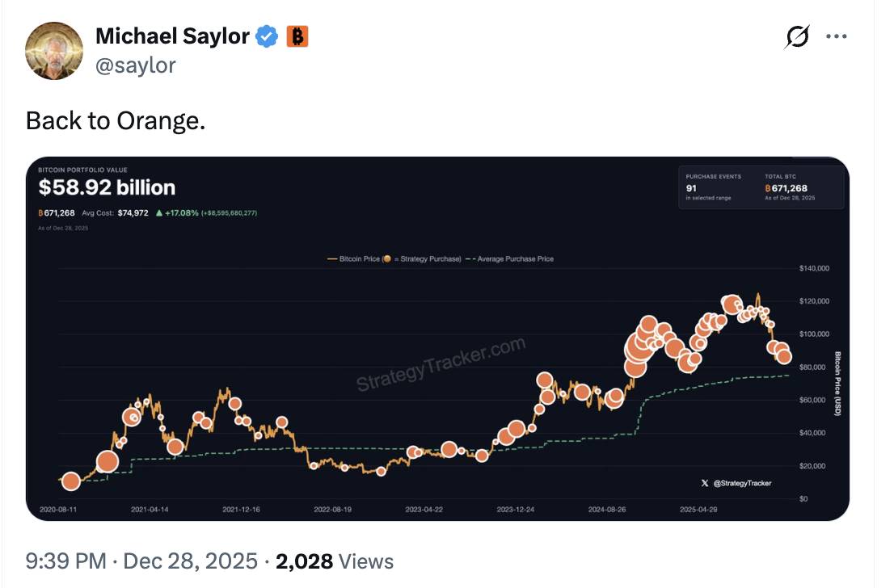
Task: Toggle the Average Purchase Price legend entry
Action: [x=521, y=258]
